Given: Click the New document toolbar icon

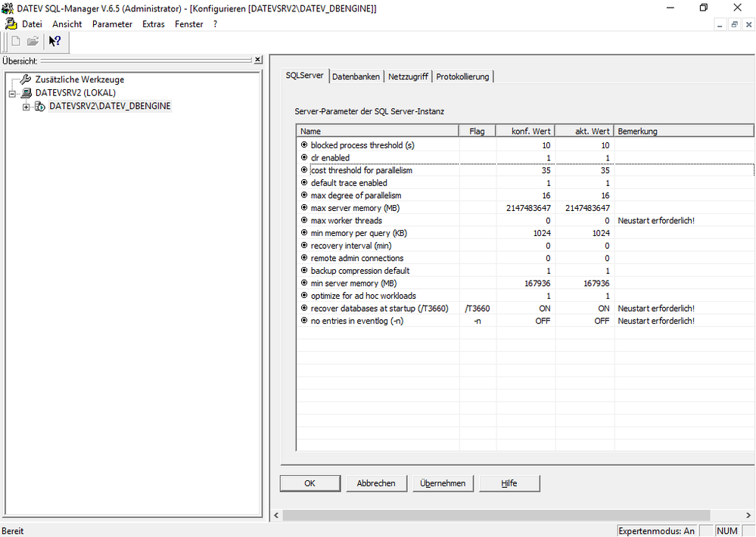Looking at the screenshot, I should click(x=16, y=42).
